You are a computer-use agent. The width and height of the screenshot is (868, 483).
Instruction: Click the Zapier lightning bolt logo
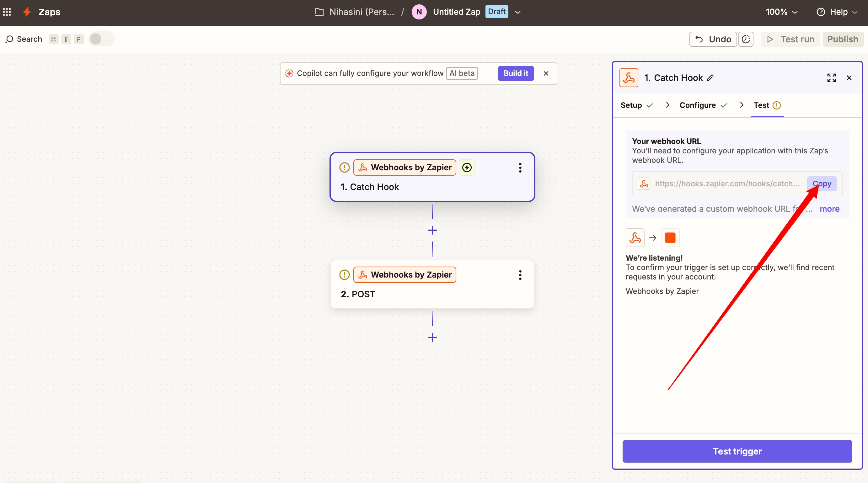[x=27, y=12]
